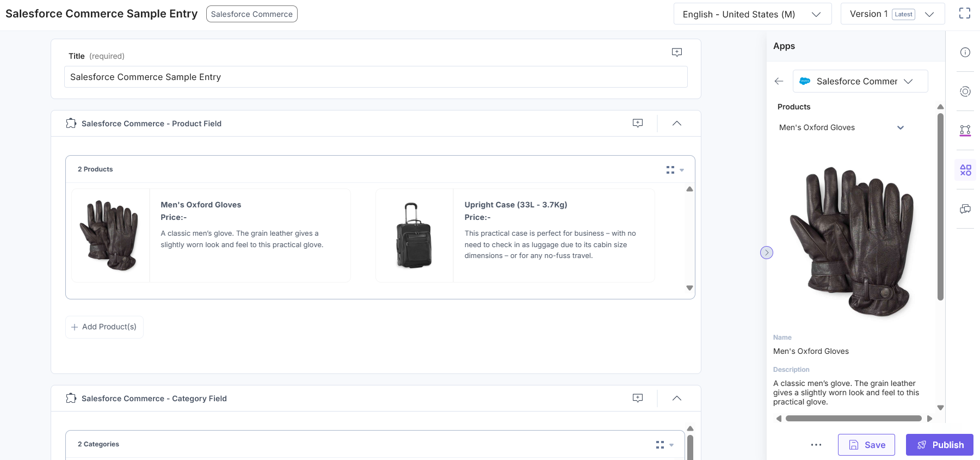Click the Add Product(s) button
Viewport: 980px width, 460px height.
click(104, 327)
